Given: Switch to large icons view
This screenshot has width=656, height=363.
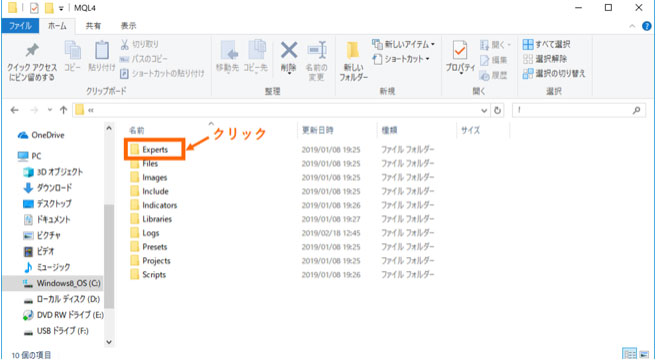Looking at the screenshot, I should (x=644, y=355).
